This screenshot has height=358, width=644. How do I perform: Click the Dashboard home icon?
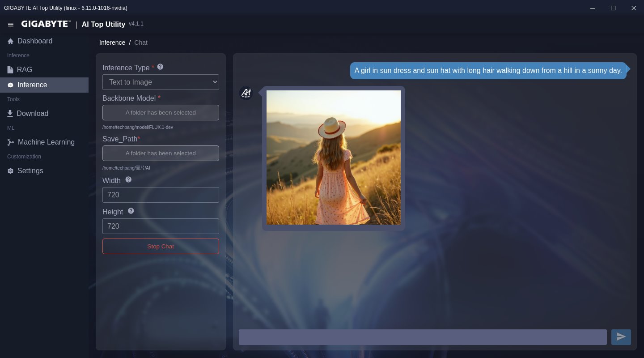pyautogui.click(x=10, y=41)
